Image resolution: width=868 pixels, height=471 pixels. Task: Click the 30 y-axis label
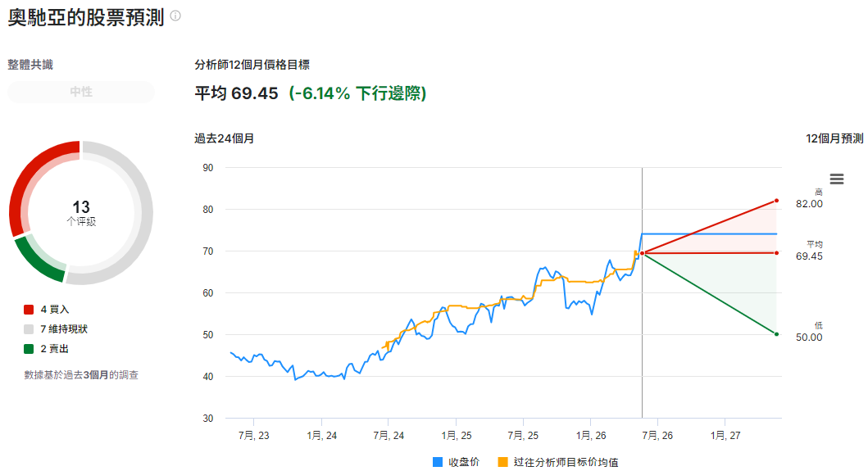click(207, 419)
